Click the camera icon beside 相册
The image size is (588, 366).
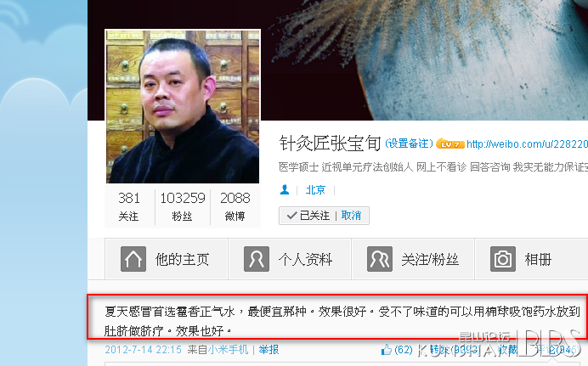point(503,259)
